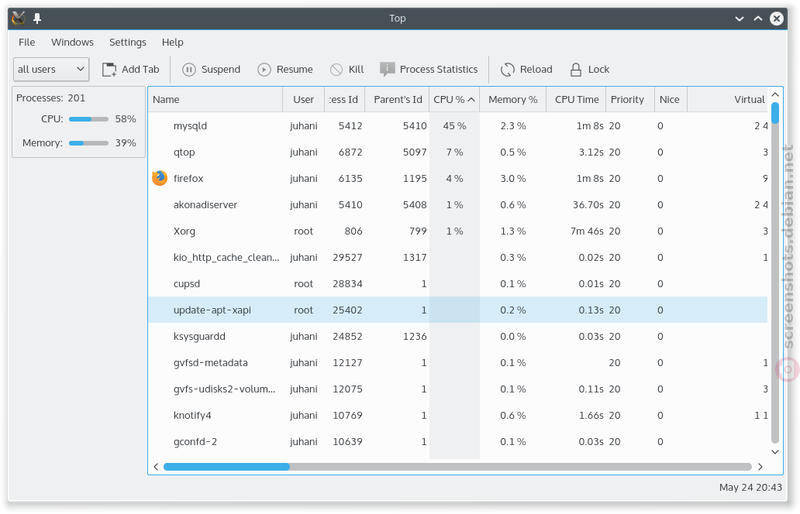Select the gvfsd-metadata process row
The image size is (800, 514).
pyautogui.click(x=458, y=363)
